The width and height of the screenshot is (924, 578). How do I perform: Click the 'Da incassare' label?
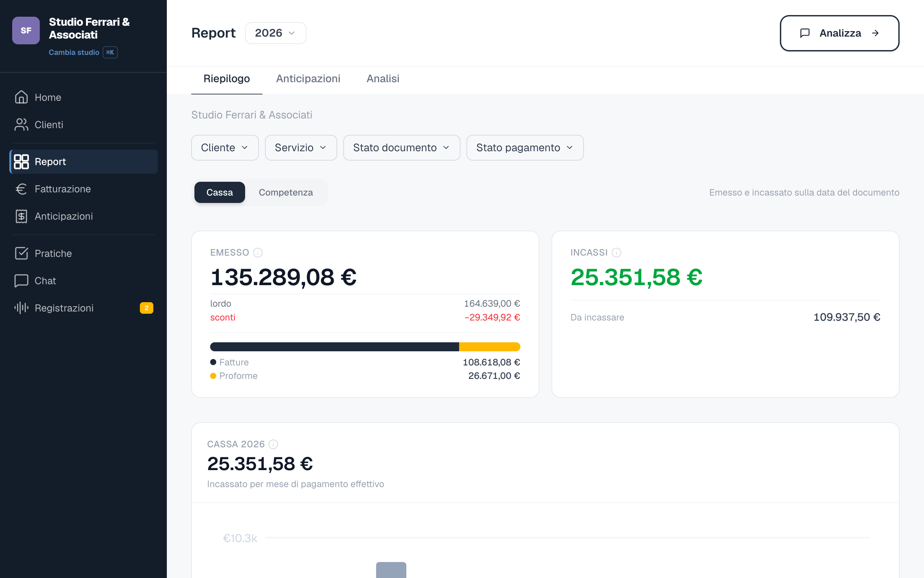click(597, 317)
